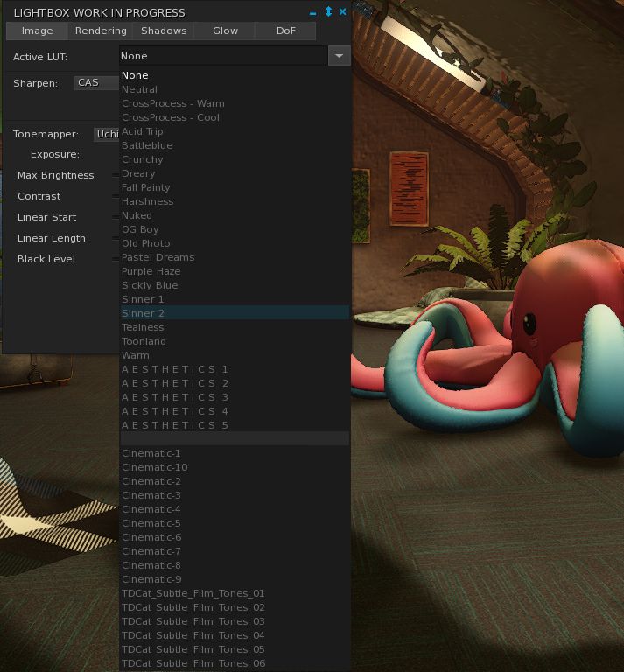Select Cinematic-2 from the list
The height and width of the screenshot is (672, 624).
(x=235, y=481)
